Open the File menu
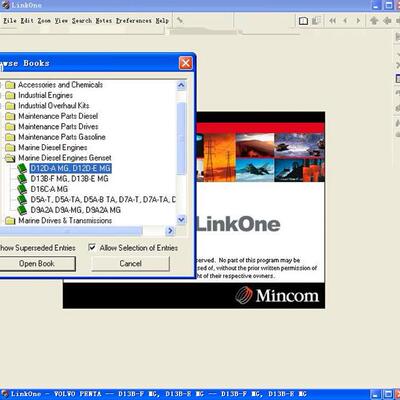The image size is (400, 400). [10, 21]
